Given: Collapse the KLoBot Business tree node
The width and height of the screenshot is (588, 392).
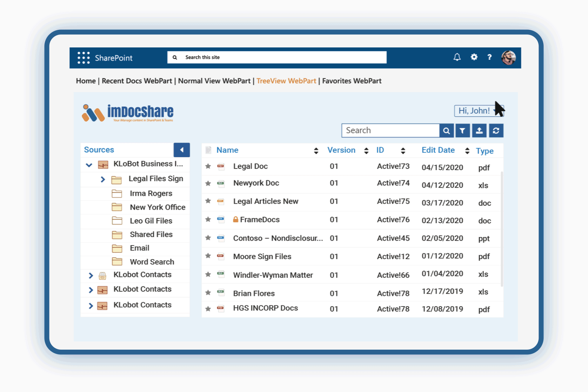Looking at the screenshot, I should point(89,165).
